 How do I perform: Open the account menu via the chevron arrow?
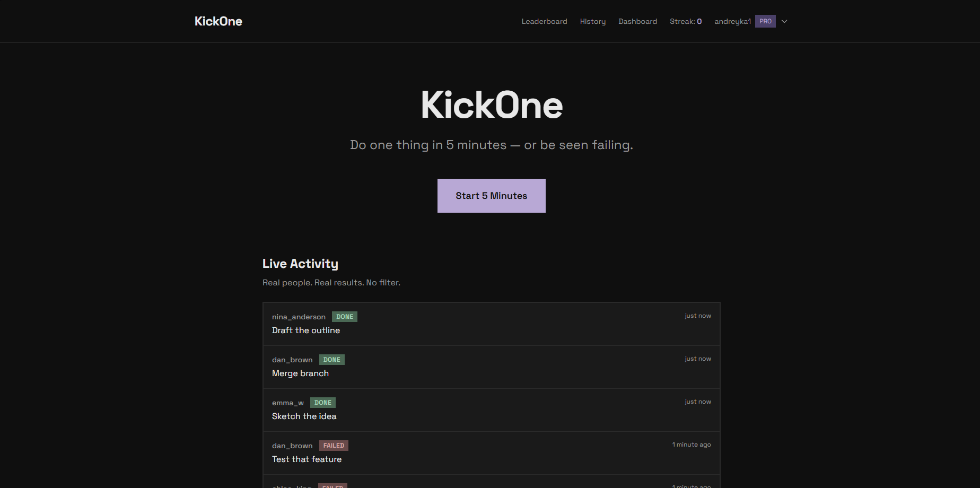click(784, 21)
